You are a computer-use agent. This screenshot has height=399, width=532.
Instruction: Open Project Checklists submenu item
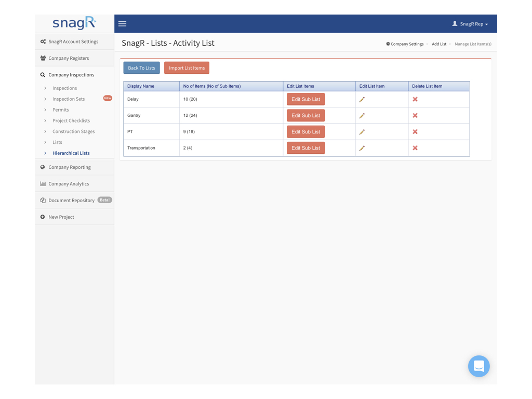click(x=71, y=121)
